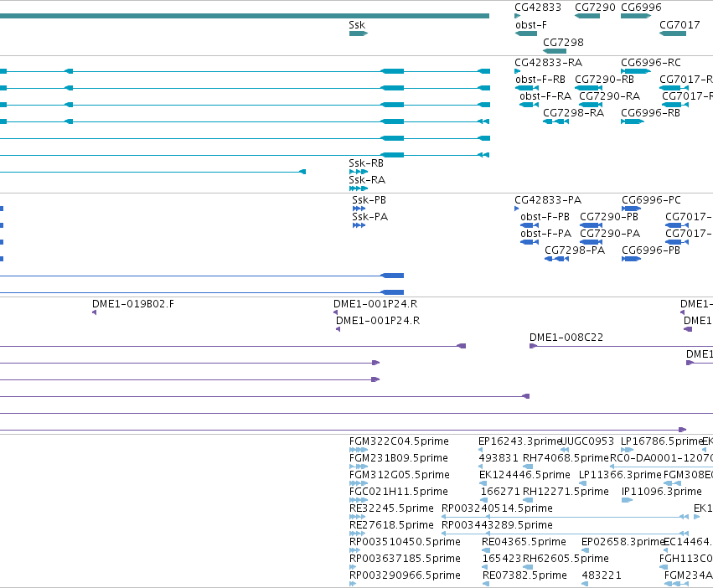
Task: Select EST EP02658.3prime
Action: (x=623, y=542)
